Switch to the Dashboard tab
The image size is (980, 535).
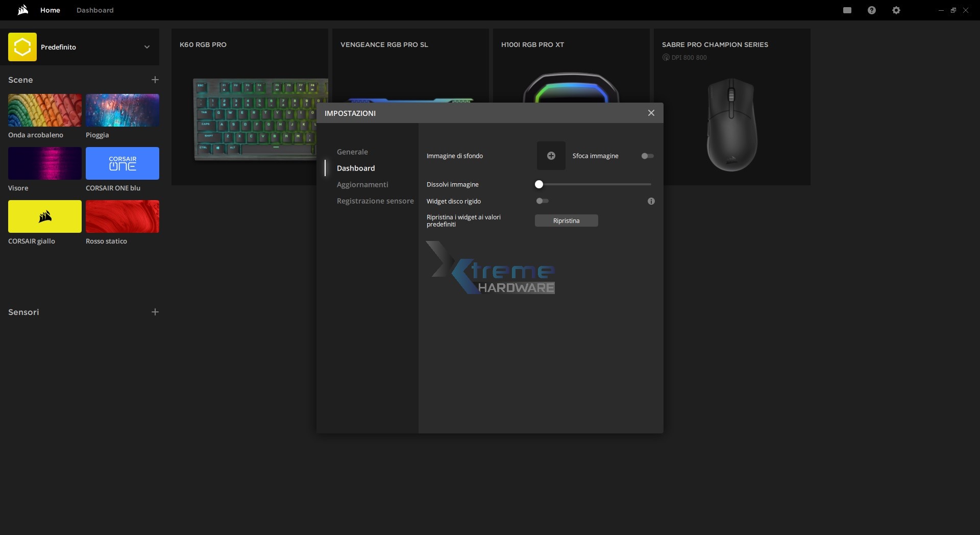tap(95, 10)
